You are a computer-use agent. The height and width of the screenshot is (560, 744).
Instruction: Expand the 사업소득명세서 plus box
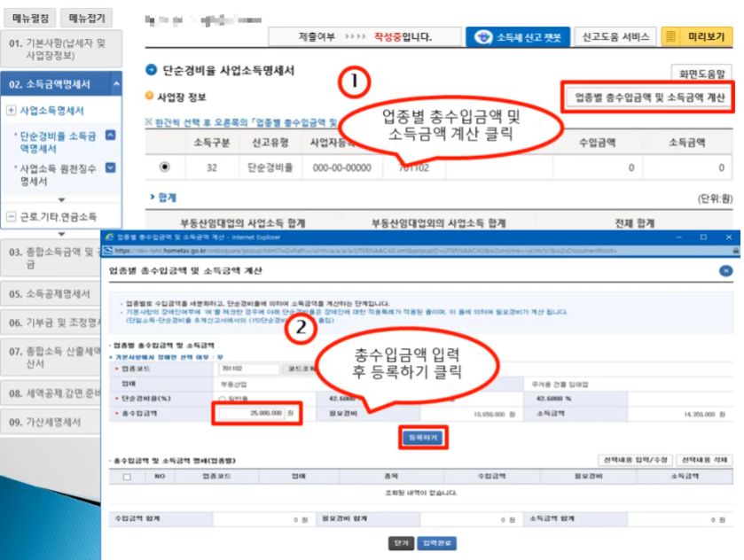pos(11,111)
